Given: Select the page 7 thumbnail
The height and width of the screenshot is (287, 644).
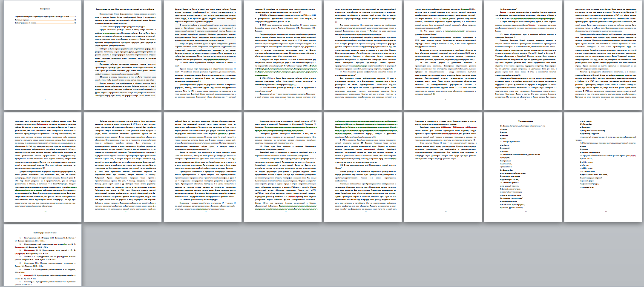Looking at the screenshot, I should [x=523, y=55].
